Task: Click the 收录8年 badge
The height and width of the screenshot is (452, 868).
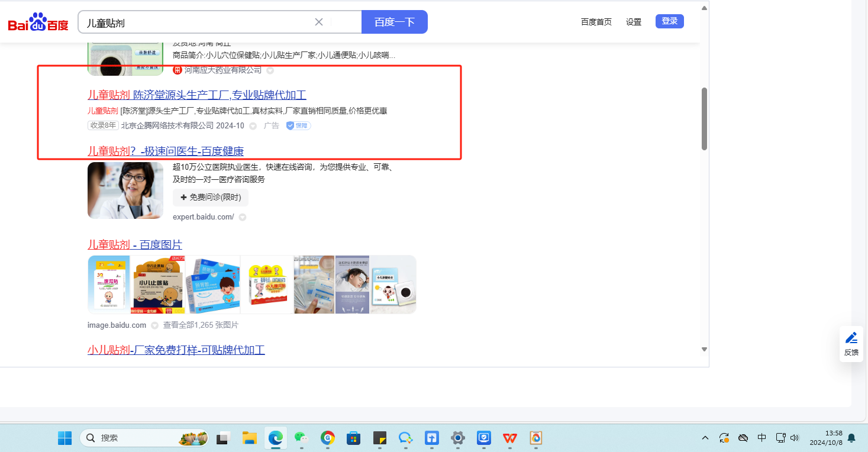Action: coord(104,126)
